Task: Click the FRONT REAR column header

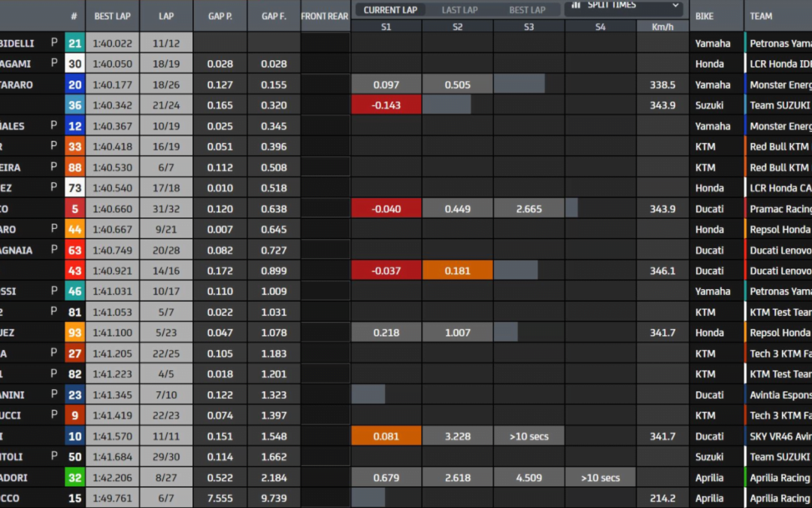Action: 325,16
